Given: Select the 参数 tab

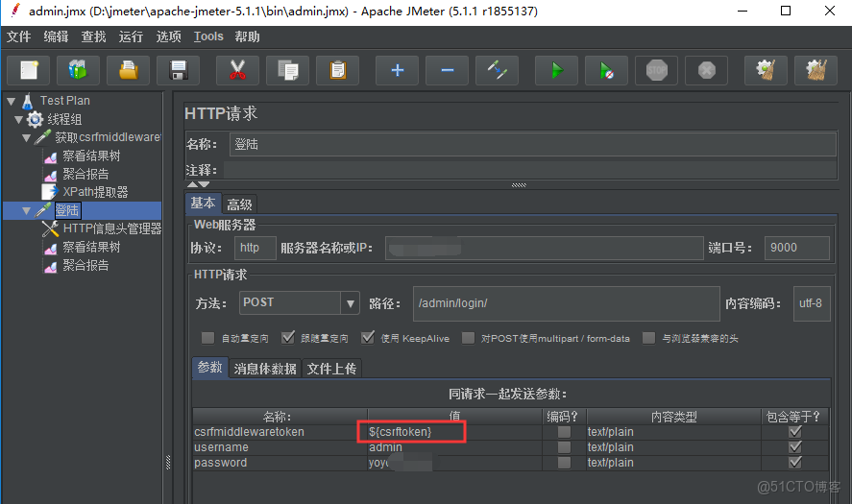Looking at the screenshot, I should 209,368.
